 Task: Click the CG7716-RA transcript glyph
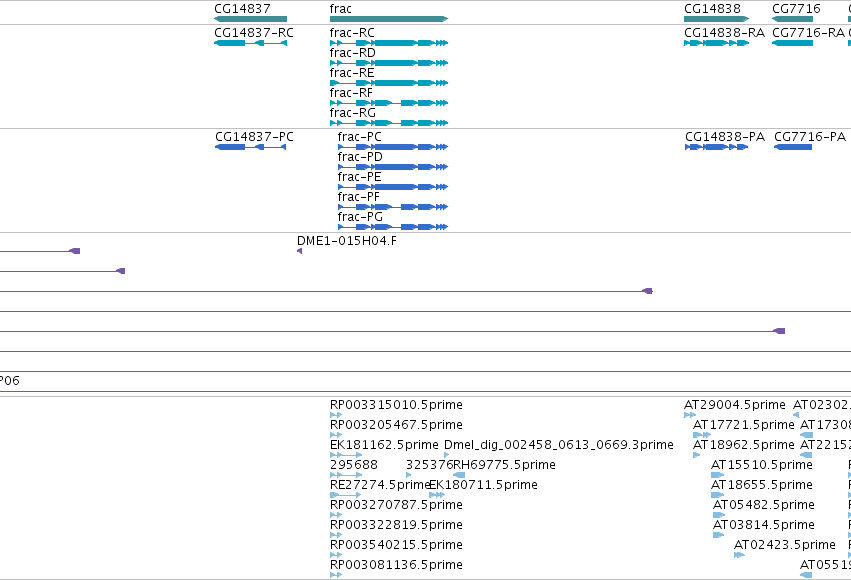pyautogui.click(x=792, y=43)
